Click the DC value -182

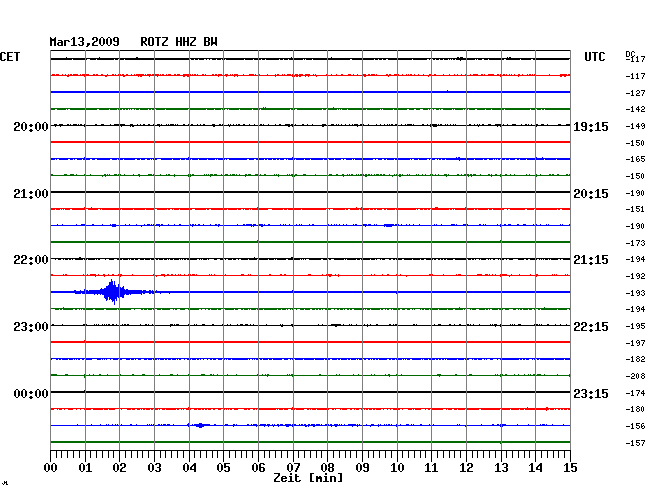coord(635,359)
